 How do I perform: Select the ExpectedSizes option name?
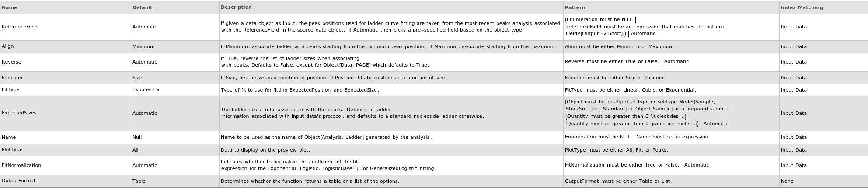(19, 113)
